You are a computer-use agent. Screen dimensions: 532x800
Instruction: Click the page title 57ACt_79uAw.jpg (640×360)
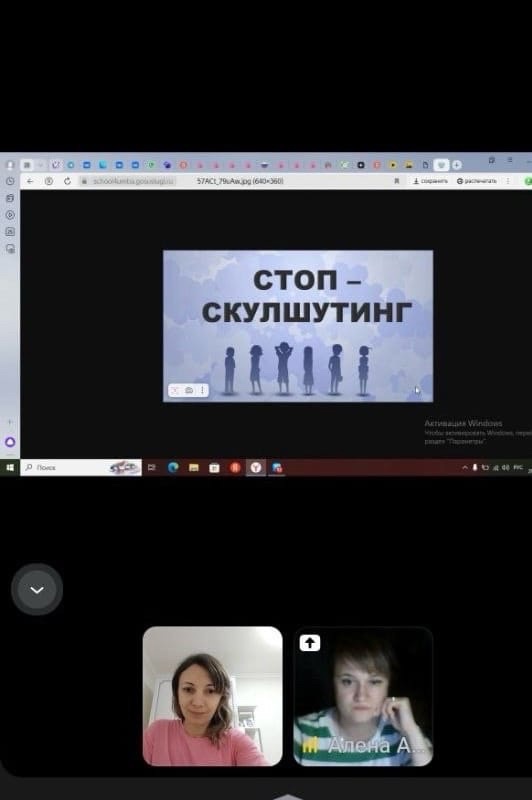(x=240, y=181)
